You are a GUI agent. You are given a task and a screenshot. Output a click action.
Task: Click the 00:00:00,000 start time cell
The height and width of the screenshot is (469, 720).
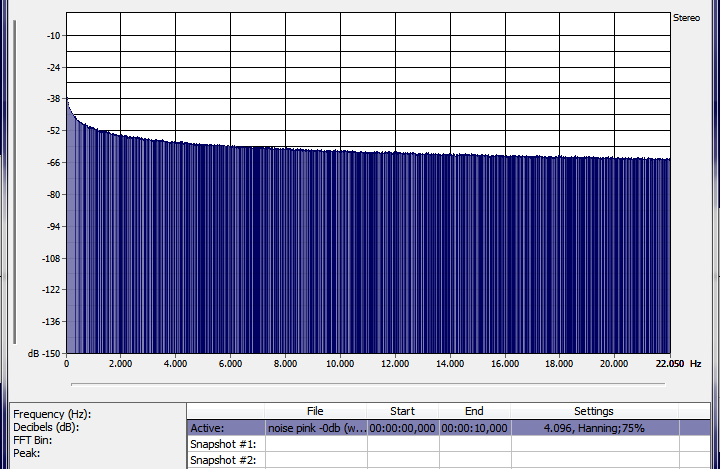point(402,427)
